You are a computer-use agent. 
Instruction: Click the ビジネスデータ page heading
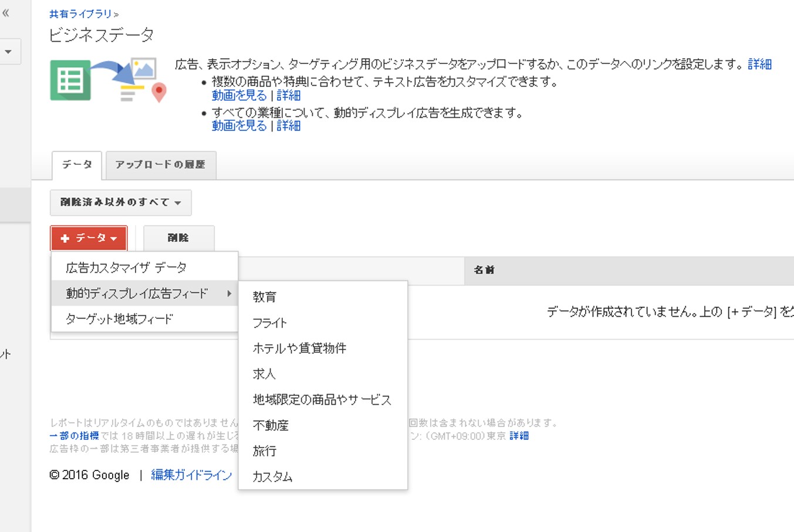pos(101,35)
